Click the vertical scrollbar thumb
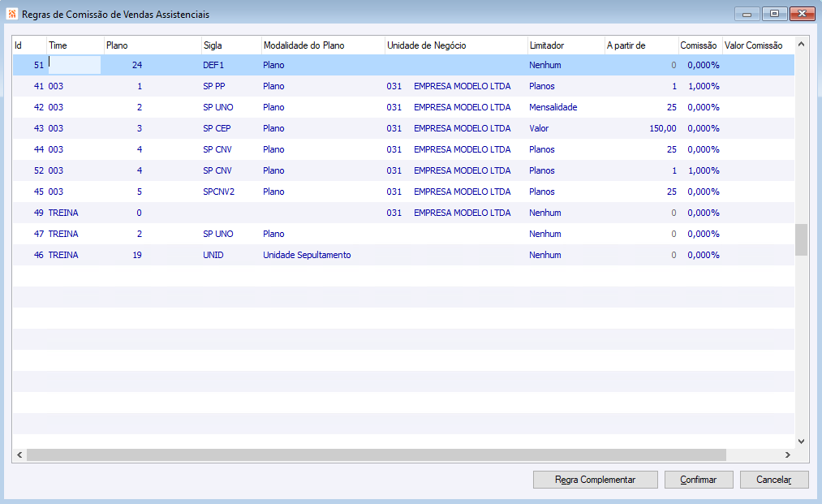 click(x=801, y=239)
